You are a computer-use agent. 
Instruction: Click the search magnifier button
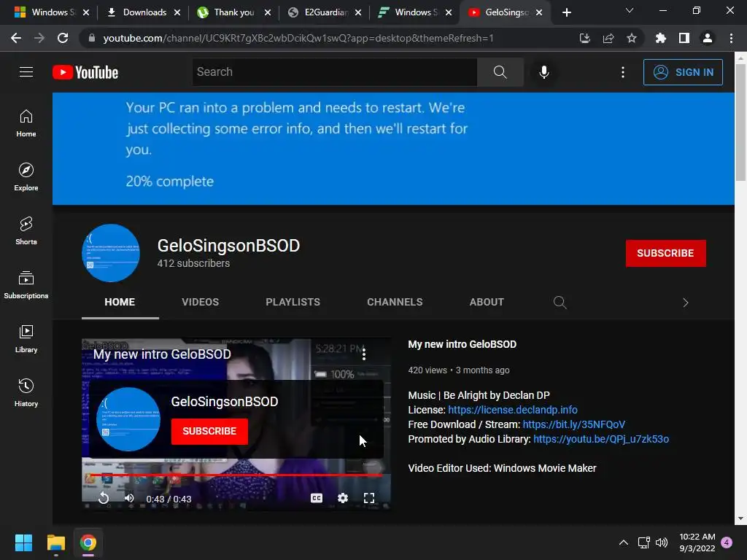[500, 72]
